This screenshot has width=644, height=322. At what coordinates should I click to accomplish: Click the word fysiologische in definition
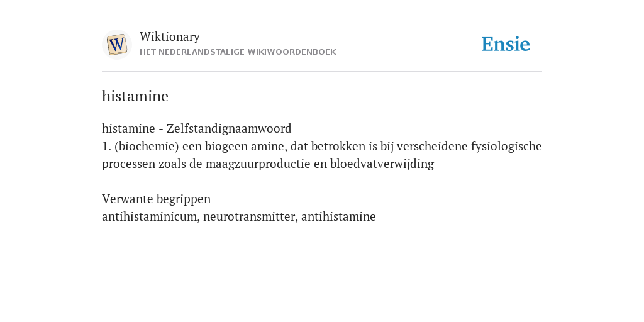pos(506,146)
